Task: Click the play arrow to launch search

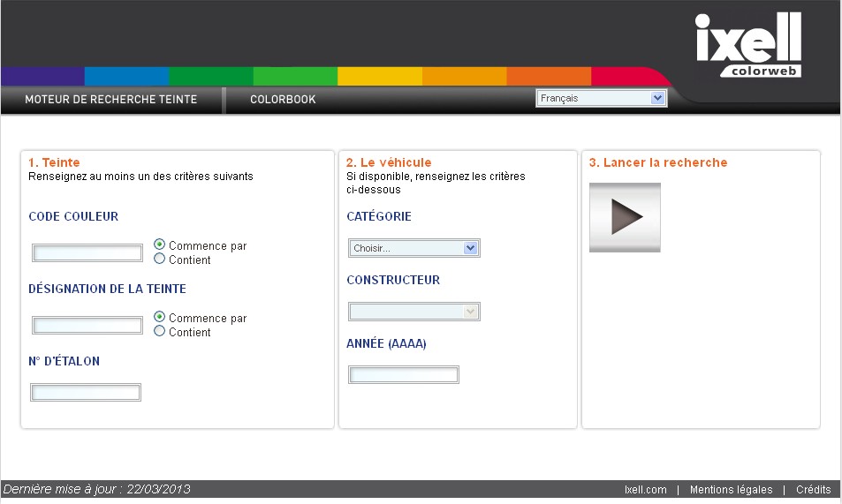Action: [x=625, y=217]
